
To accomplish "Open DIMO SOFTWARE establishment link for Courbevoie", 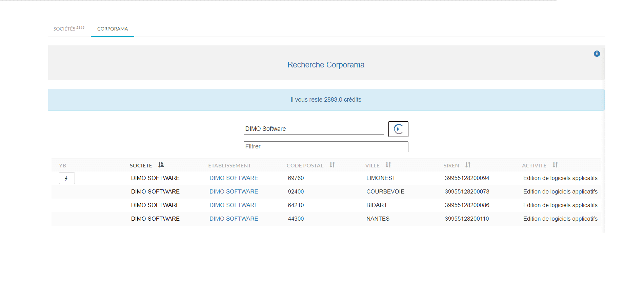I will tap(234, 192).
